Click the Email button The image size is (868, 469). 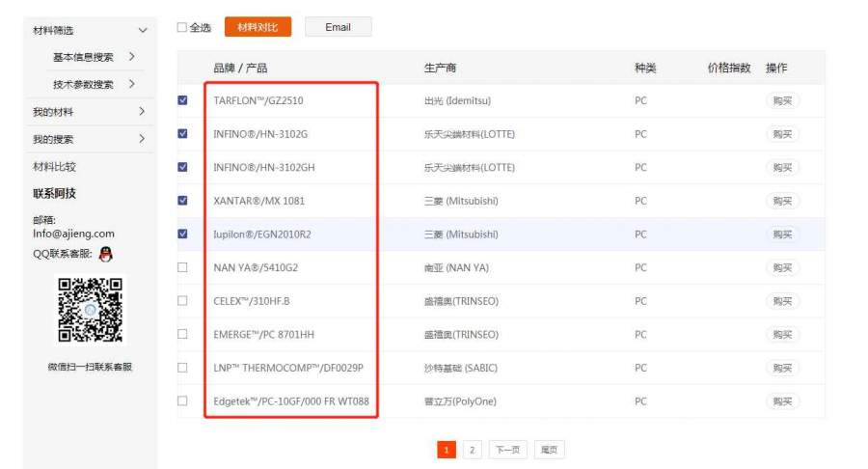(x=339, y=27)
